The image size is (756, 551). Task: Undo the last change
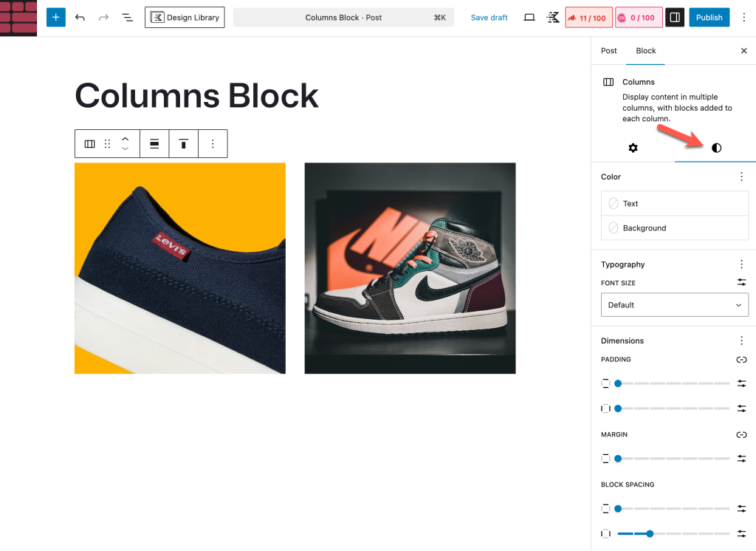coord(80,18)
